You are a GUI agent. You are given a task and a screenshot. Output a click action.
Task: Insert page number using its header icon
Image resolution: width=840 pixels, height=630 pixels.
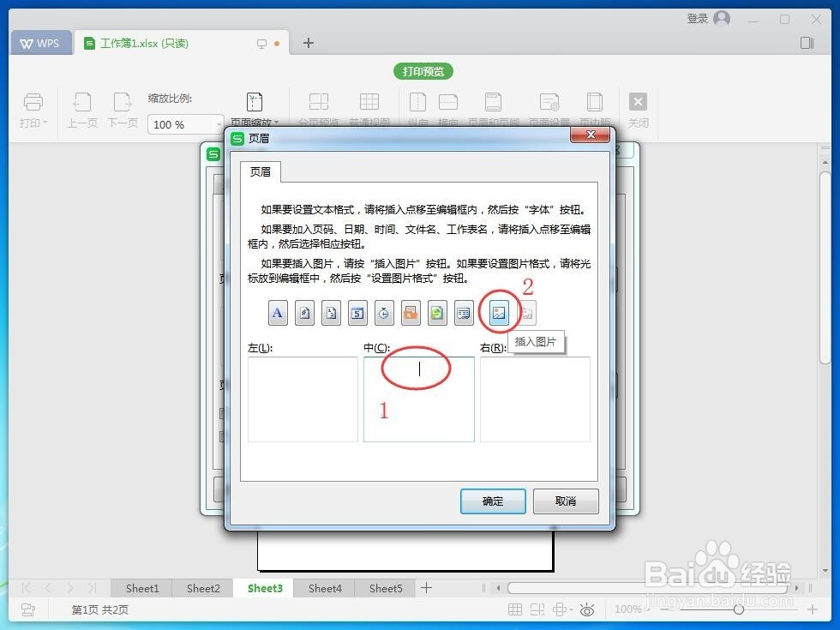click(303, 313)
